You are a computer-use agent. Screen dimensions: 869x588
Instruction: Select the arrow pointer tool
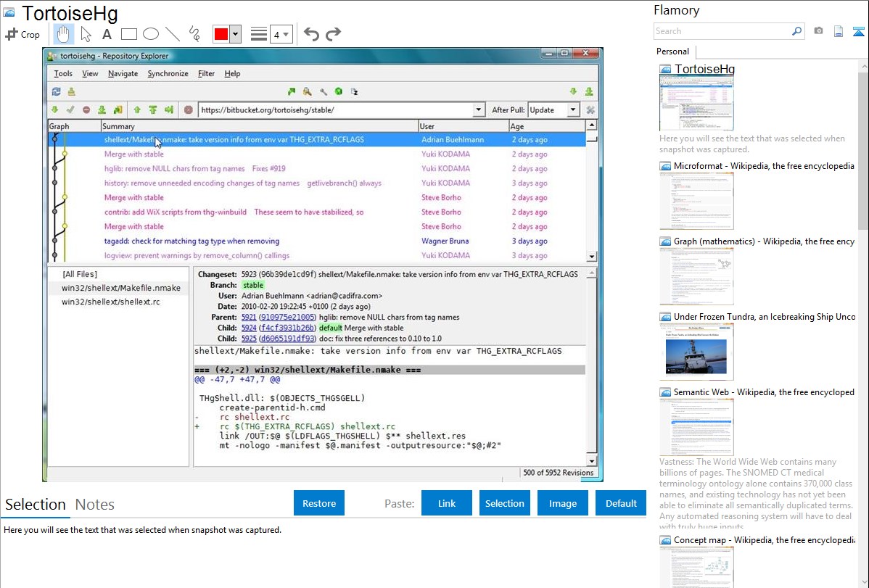[x=86, y=34]
